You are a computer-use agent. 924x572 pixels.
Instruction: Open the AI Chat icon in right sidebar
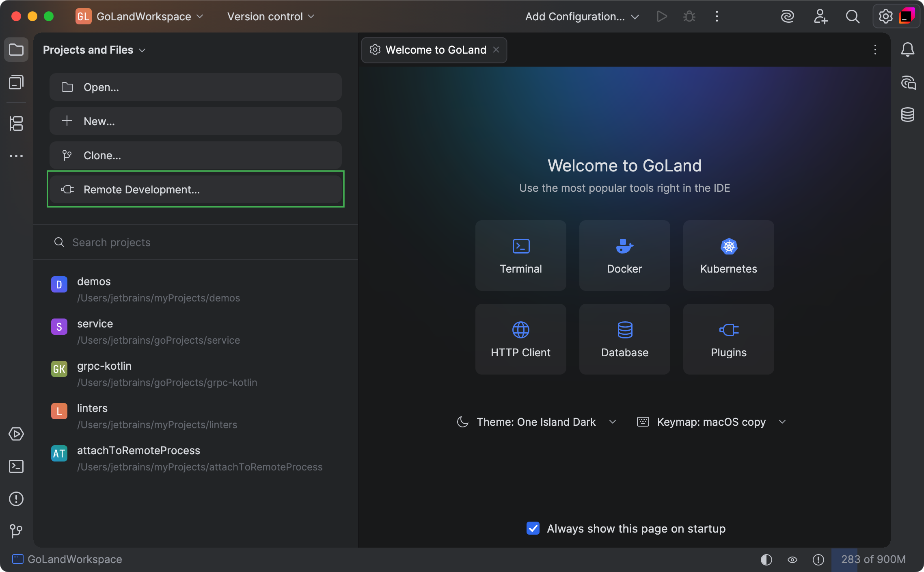coord(908,82)
